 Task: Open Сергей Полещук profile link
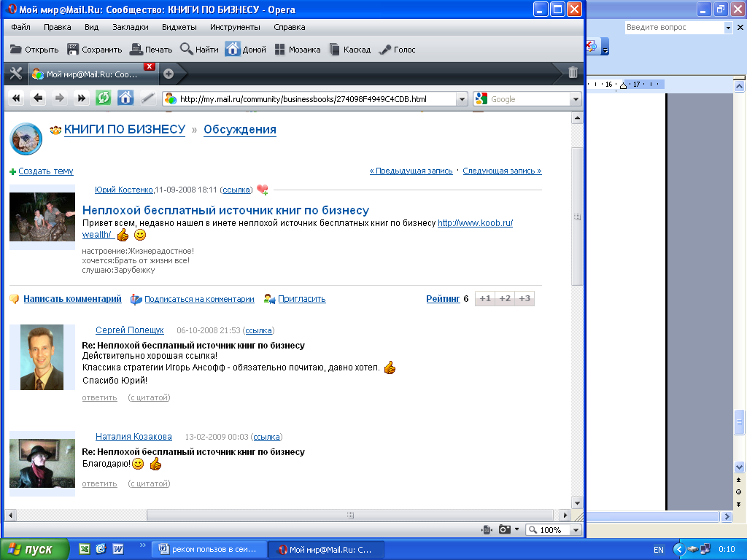click(x=130, y=330)
